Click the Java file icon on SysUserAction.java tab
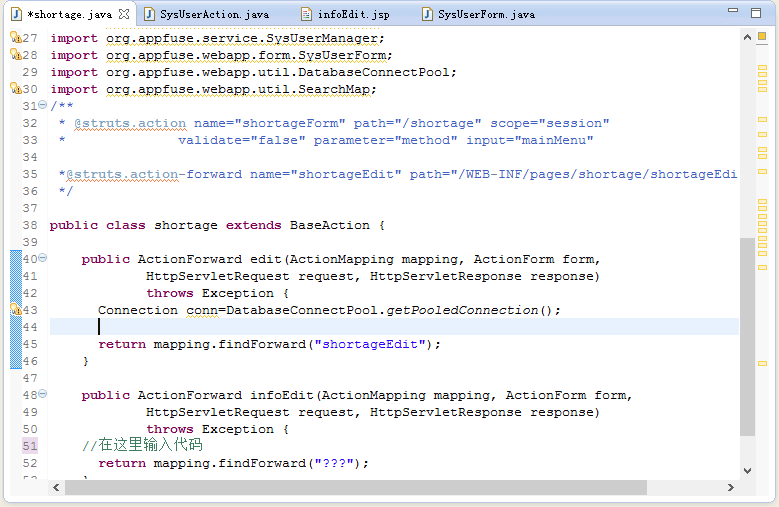Screen dimensions: 779x507 click(149, 14)
